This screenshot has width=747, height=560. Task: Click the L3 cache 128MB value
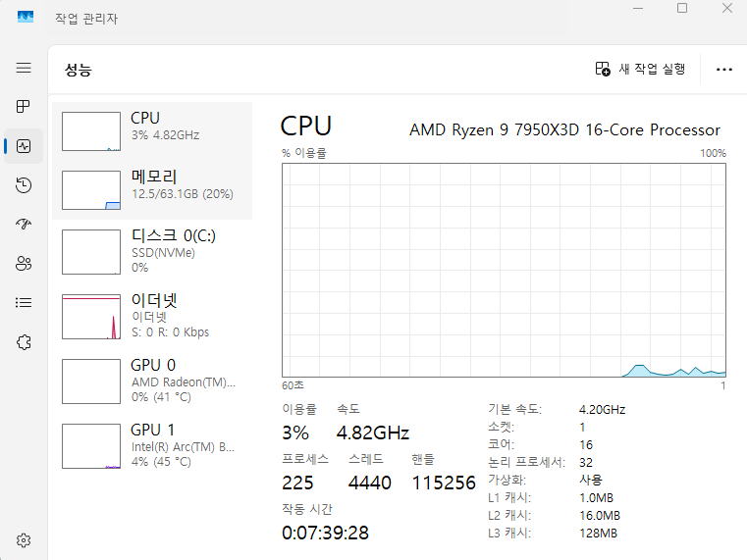[x=599, y=534]
